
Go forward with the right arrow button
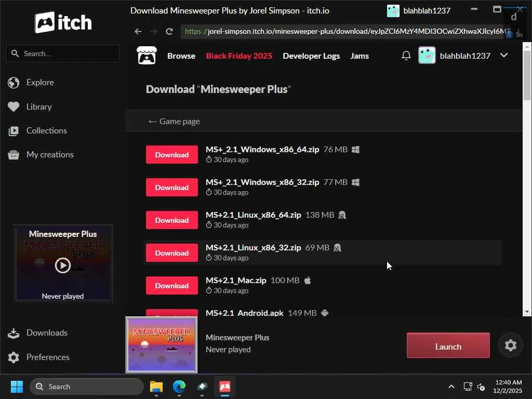[x=154, y=32]
